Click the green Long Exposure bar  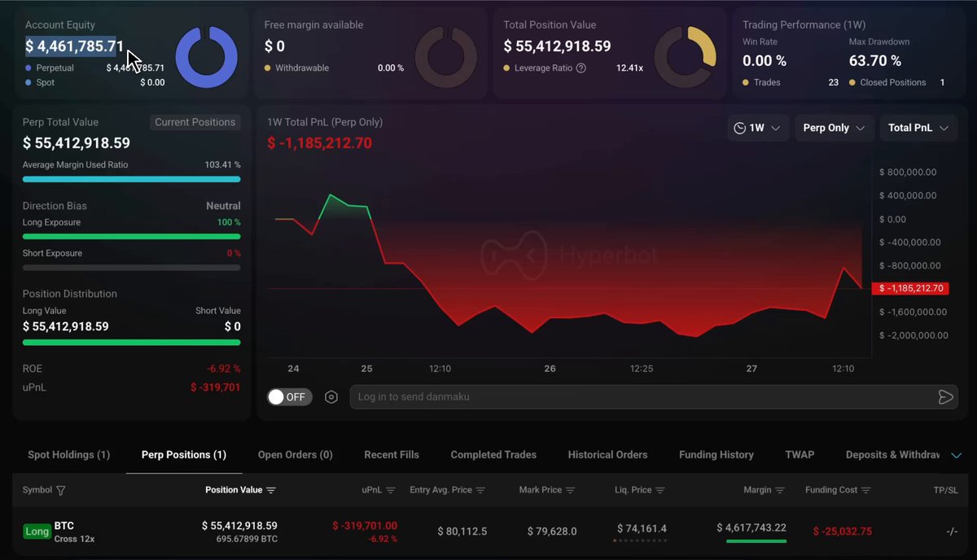pyautogui.click(x=132, y=237)
